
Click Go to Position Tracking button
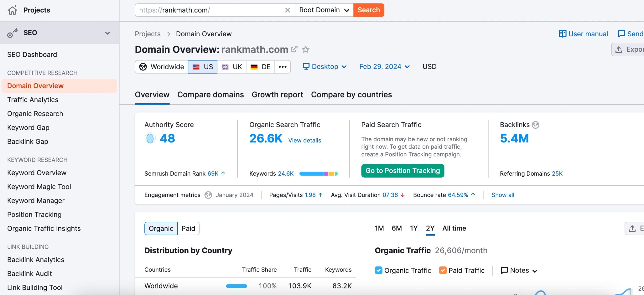tap(403, 171)
